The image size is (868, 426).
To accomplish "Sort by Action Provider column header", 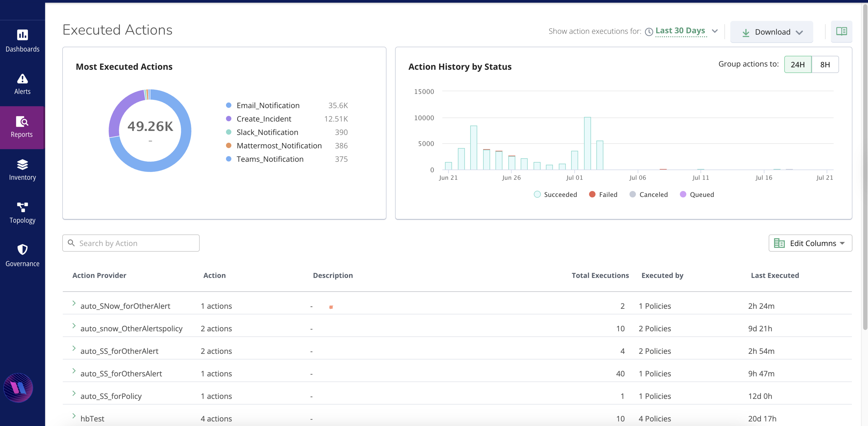I will [99, 276].
